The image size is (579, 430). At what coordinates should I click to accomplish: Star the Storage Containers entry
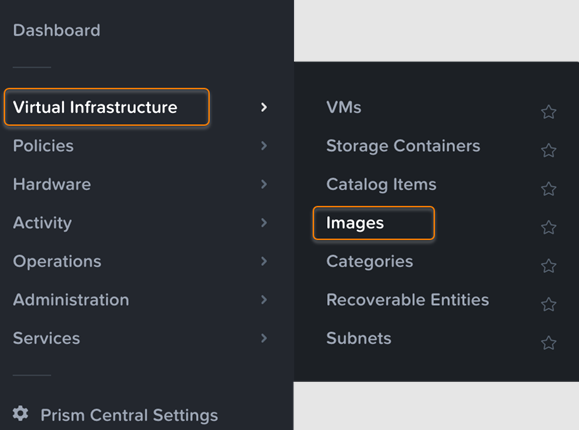[x=549, y=150]
